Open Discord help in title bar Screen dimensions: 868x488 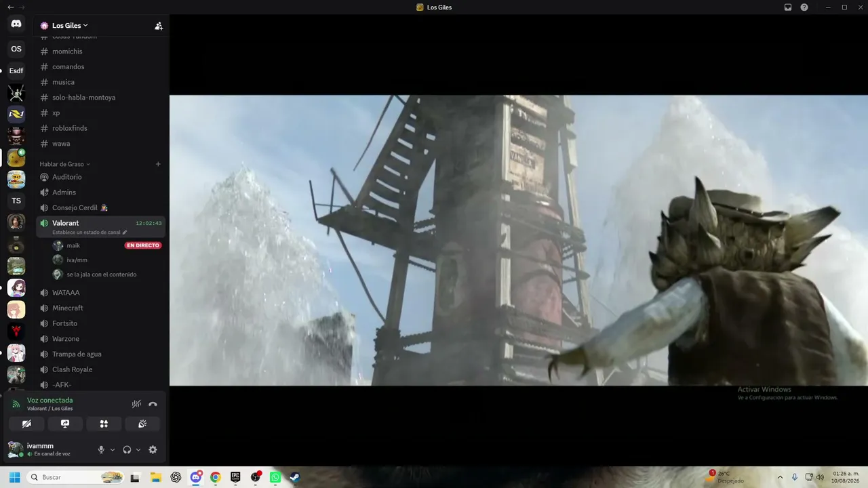(804, 7)
